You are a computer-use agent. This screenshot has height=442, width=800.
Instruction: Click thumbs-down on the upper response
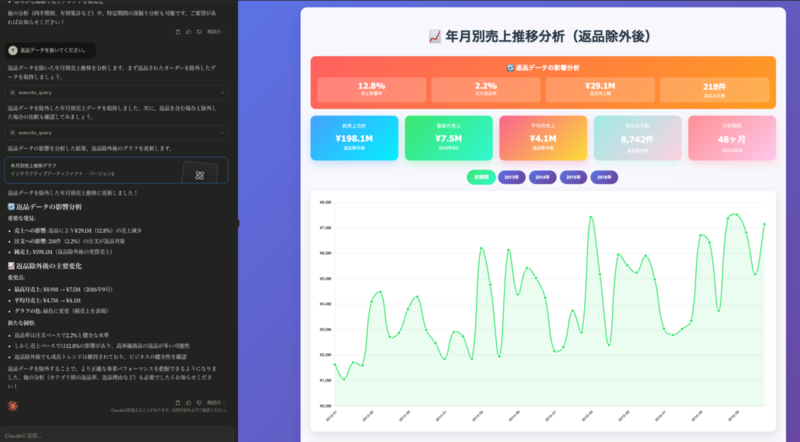point(199,32)
